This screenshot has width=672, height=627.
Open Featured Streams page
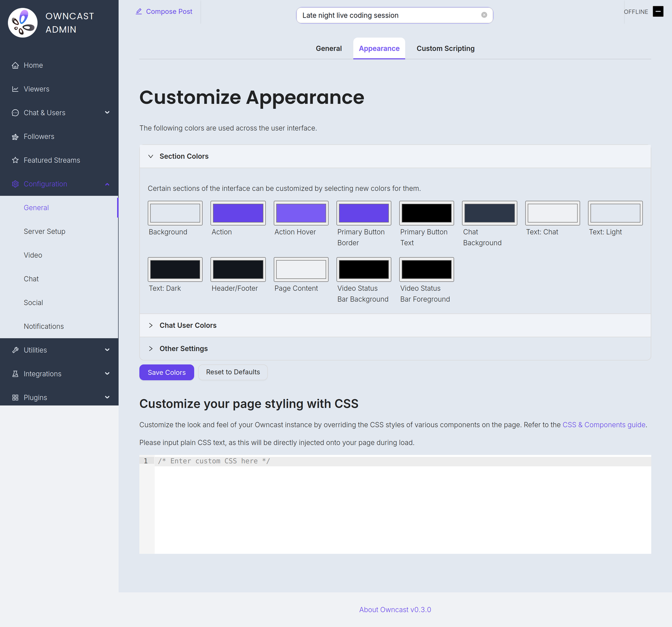pos(59,160)
